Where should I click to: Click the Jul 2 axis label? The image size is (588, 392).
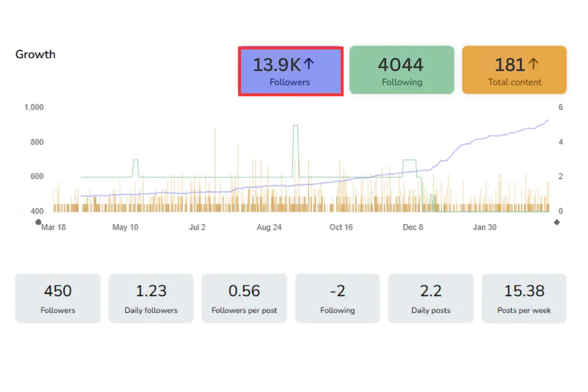(x=197, y=227)
